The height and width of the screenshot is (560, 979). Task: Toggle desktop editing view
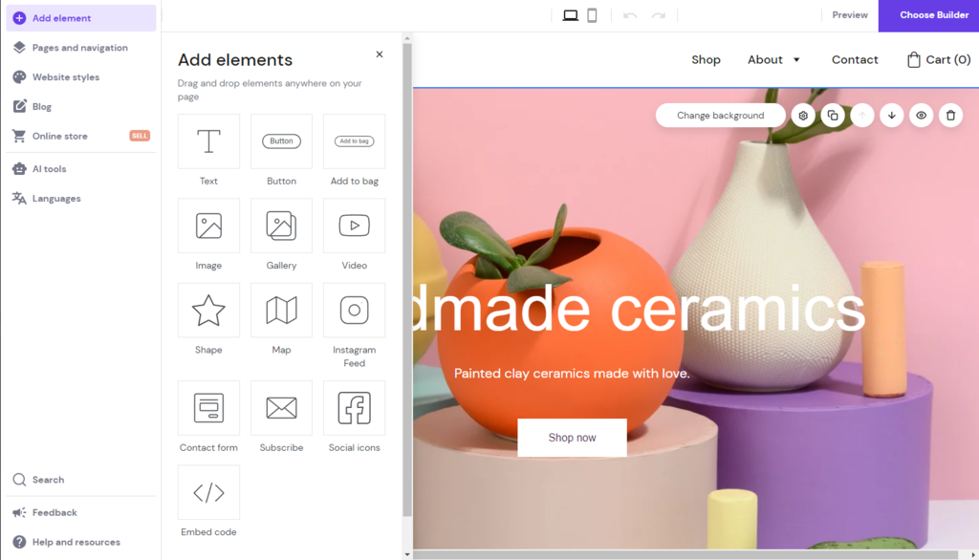click(x=571, y=15)
